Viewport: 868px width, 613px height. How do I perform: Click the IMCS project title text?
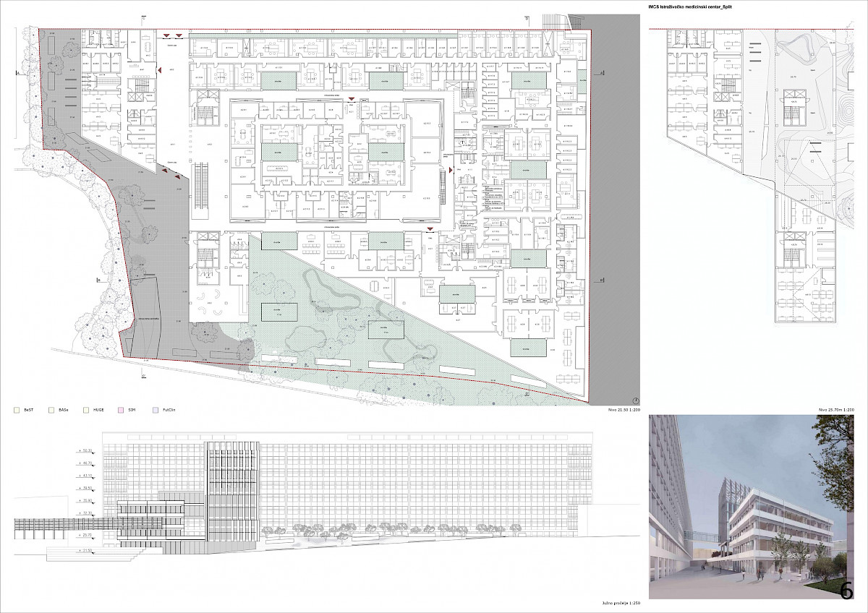coord(694,7)
